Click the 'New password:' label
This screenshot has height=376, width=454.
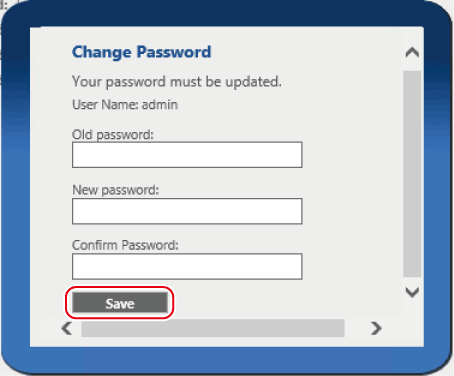(x=116, y=190)
